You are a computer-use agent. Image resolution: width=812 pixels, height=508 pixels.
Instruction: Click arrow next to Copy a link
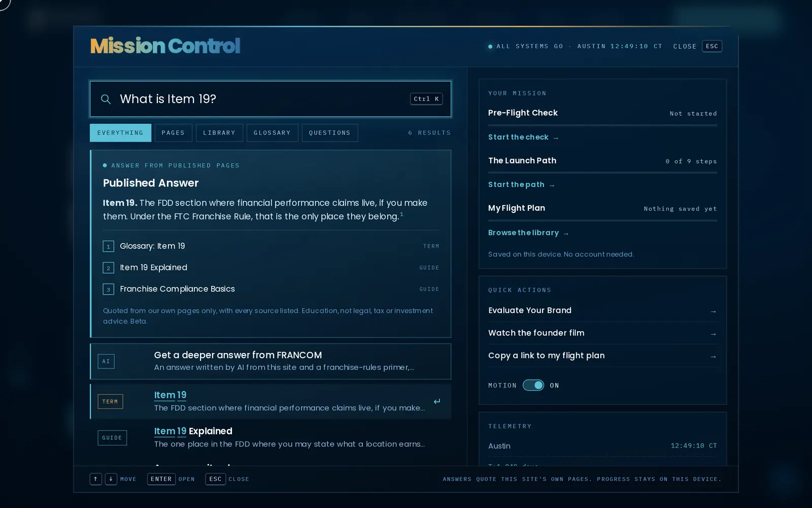coord(713,357)
